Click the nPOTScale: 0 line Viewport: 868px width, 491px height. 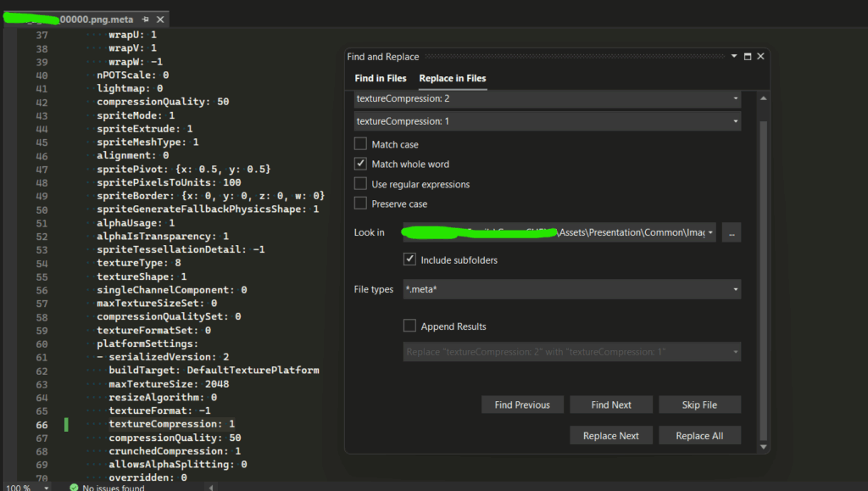tap(133, 75)
